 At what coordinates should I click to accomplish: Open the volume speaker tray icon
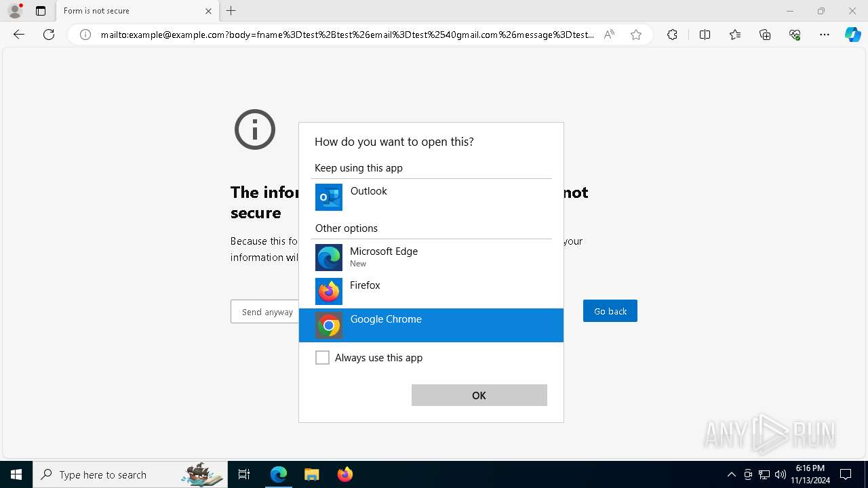[781, 474]
